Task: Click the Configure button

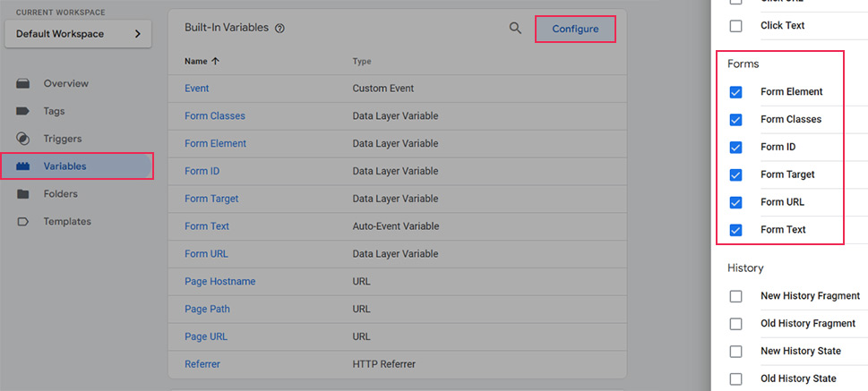Action: pyautogui.click(x=575, y=29)
